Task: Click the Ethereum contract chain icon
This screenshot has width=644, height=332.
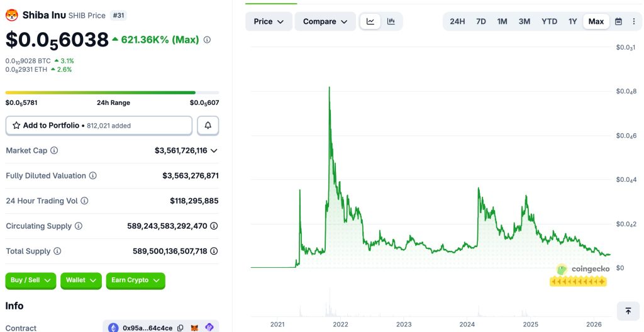Action: coord(113,328)
